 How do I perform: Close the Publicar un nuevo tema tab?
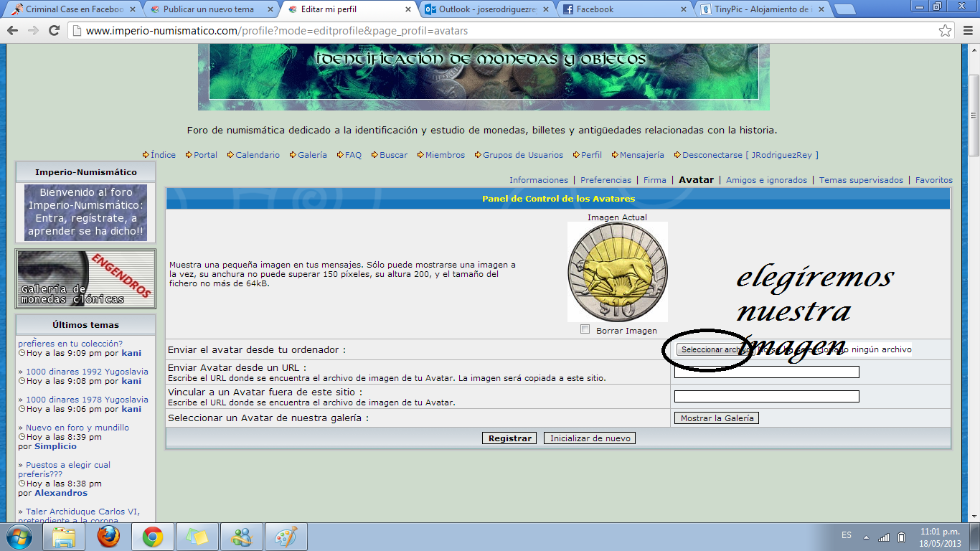(x=270, y=9)
